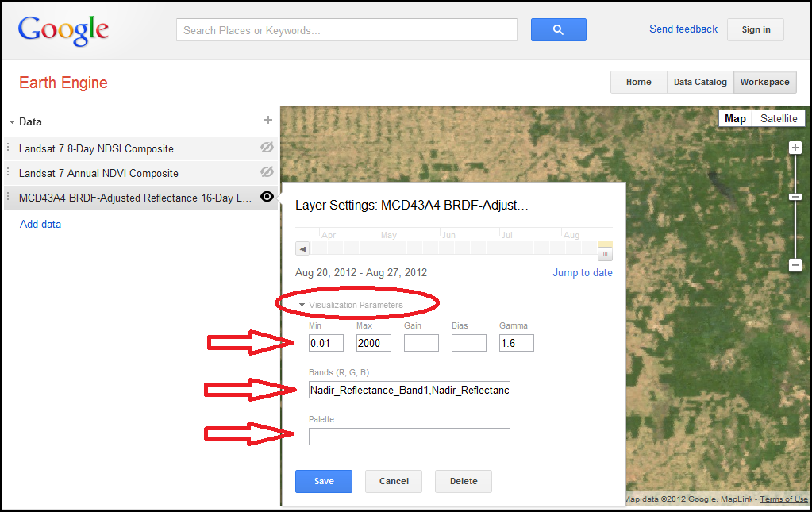
Task: Click the blue search magnifier button
Action: (558, 30)
